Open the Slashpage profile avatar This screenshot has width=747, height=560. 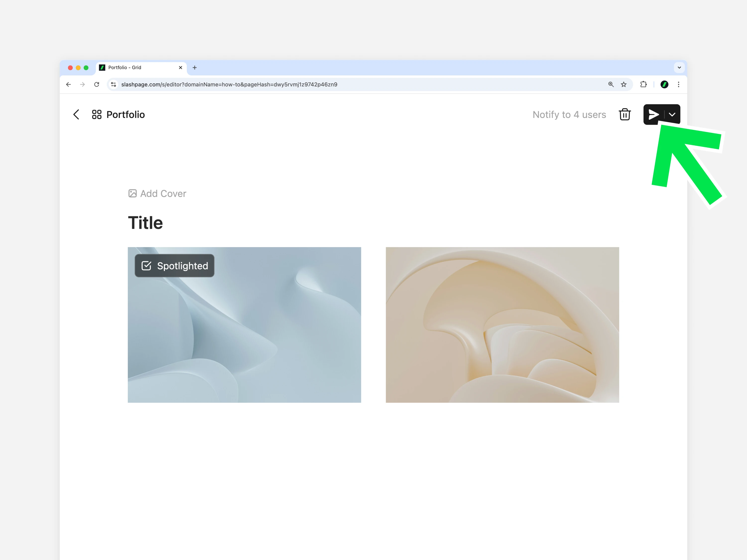(x=664, y=84)
